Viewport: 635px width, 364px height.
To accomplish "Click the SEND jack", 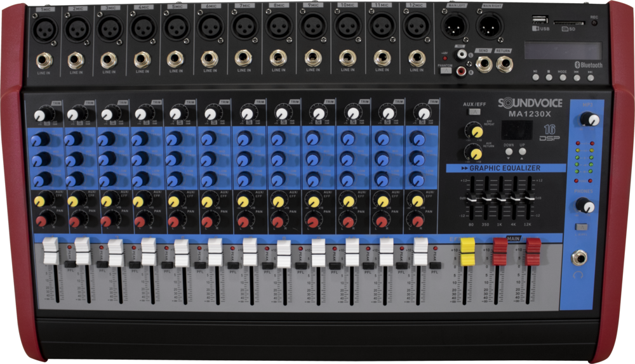I will tap(484, 64).
